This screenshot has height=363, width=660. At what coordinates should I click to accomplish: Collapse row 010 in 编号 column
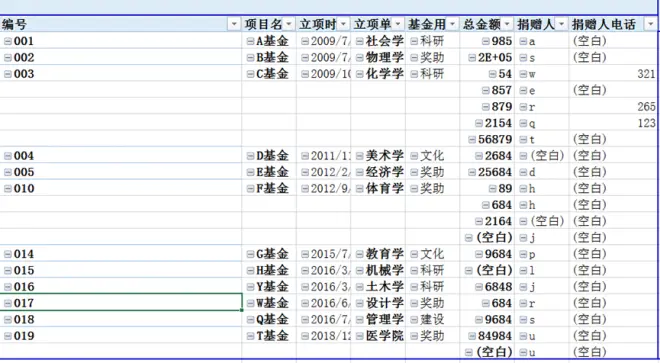(x=8, y=189)
